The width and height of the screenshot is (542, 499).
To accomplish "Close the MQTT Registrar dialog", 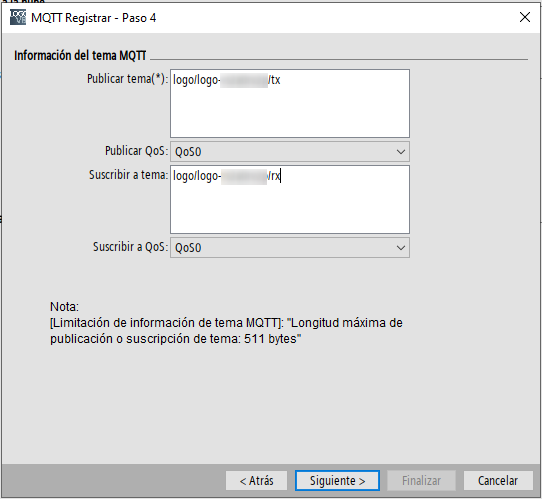I will coord(525,17).
